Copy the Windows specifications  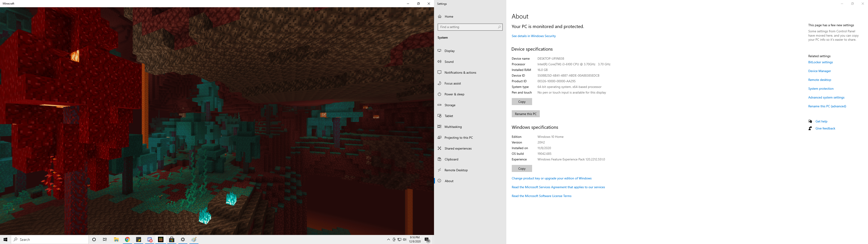(522, 169)
